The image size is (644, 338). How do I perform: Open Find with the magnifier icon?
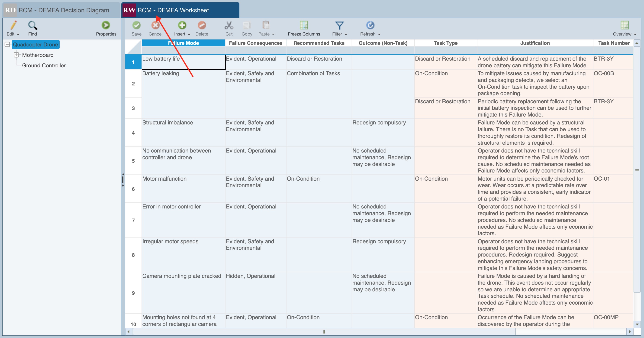point(32,25)
